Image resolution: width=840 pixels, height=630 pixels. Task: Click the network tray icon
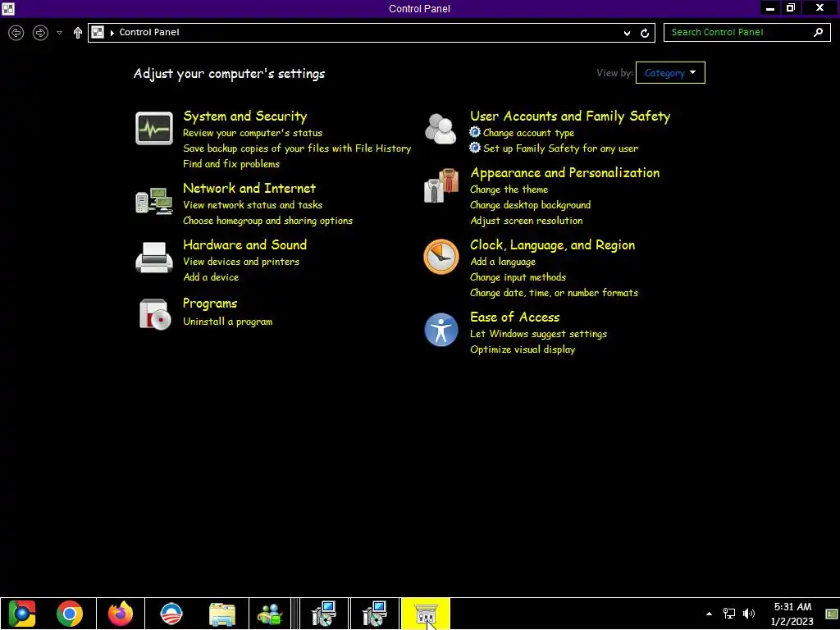(x=729, y=614)
